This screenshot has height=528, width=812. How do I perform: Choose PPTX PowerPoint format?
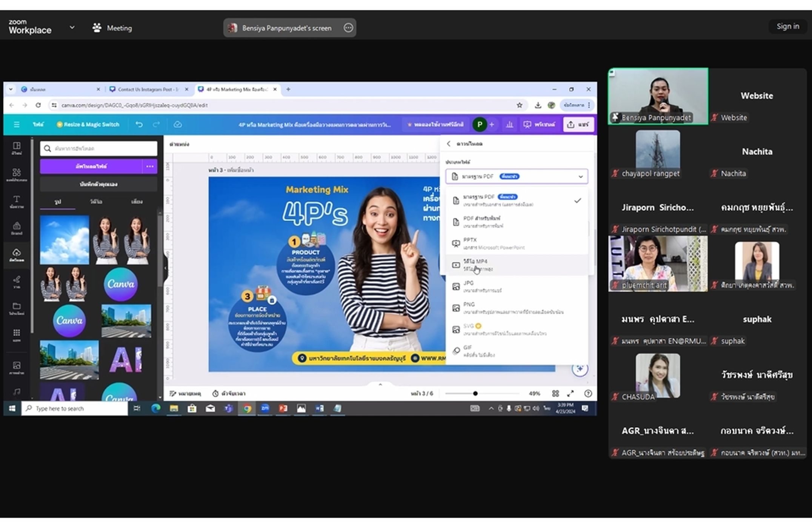pos(517,243)
